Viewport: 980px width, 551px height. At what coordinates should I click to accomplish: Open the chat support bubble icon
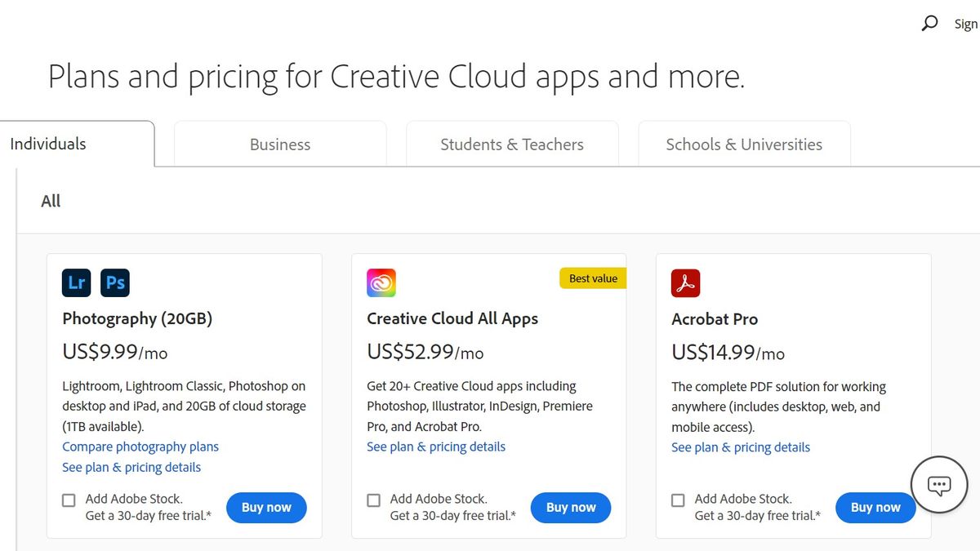(x=938, y=484)
